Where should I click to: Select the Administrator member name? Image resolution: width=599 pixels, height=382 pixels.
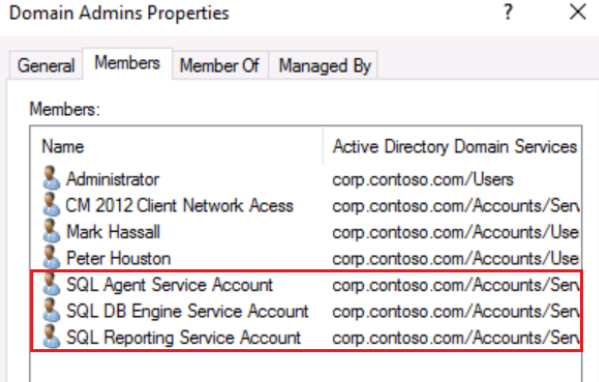click(x=112, y=179)
